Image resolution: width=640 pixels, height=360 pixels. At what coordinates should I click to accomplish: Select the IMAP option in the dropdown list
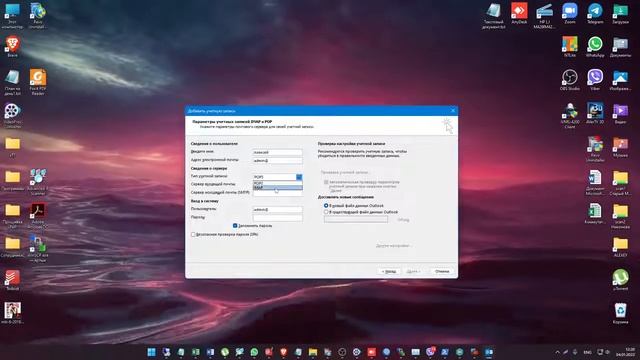pos(278,187)
